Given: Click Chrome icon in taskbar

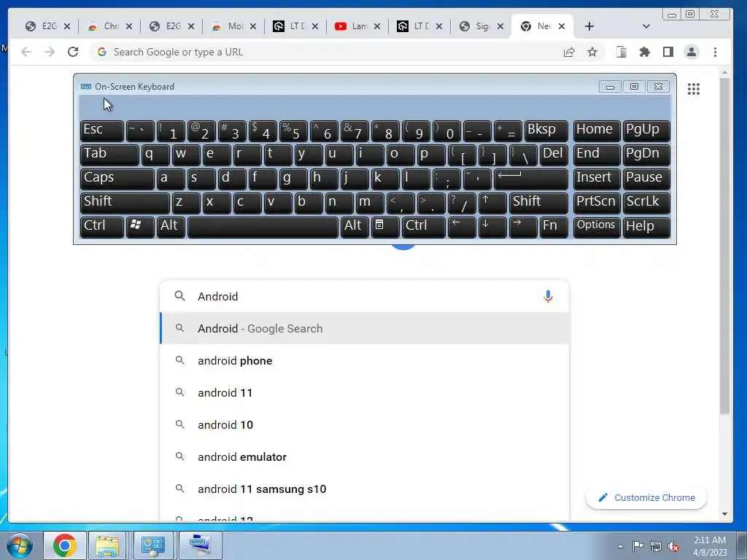Looking at the screenshot, I should point(65,545).
